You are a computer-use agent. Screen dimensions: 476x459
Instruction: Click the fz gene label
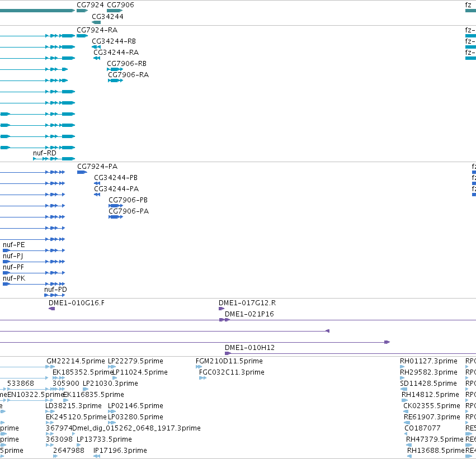tap(468, 5)
